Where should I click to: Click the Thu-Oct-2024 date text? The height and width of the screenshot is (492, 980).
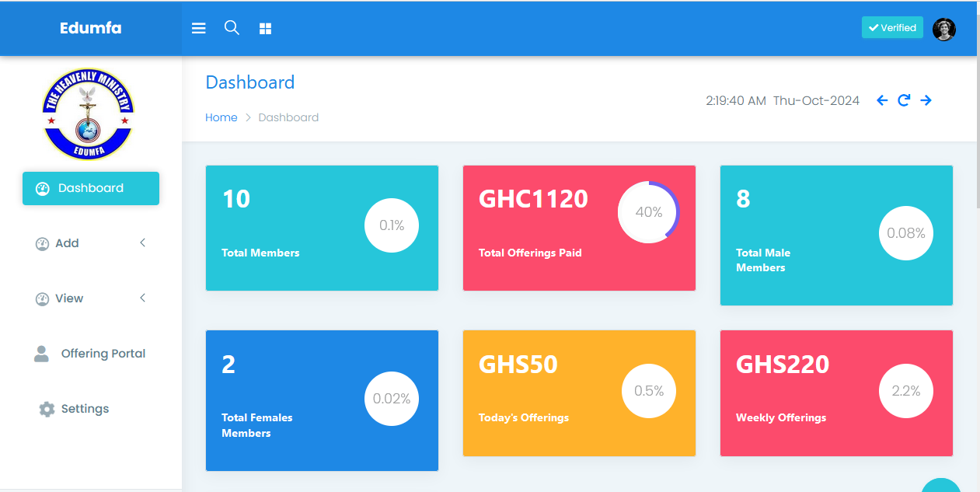816,100
